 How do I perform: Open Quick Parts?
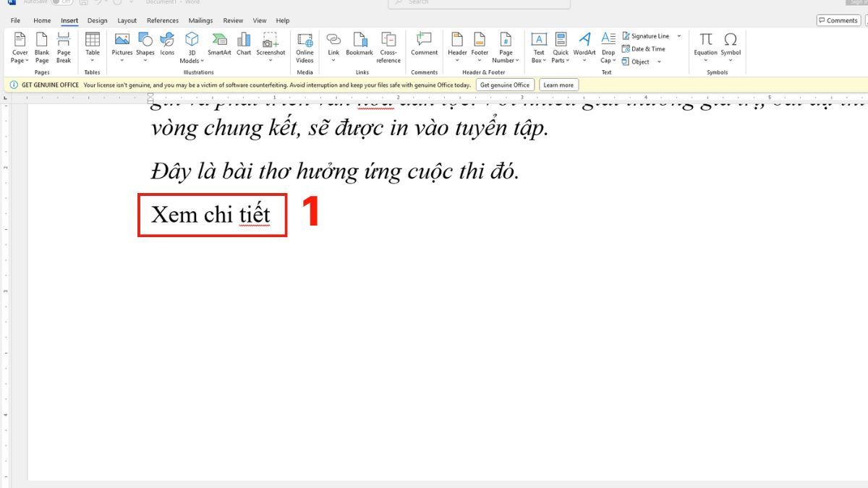click(x=561, y=48)
